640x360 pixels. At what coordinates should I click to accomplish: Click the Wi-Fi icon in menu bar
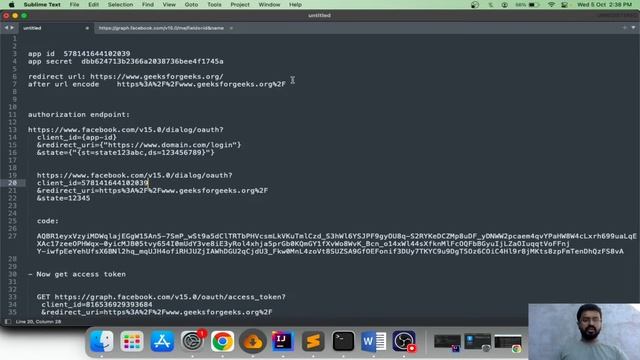(x=551, y=4)
